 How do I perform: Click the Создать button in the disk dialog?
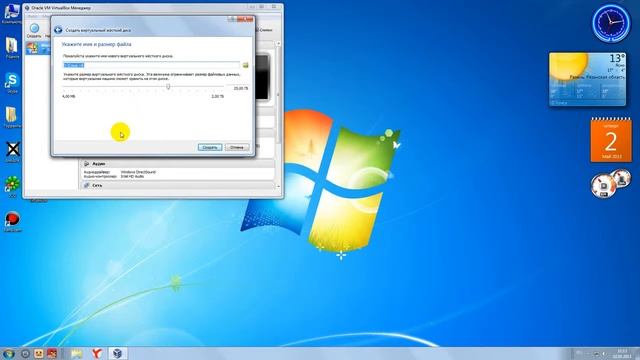210,147
